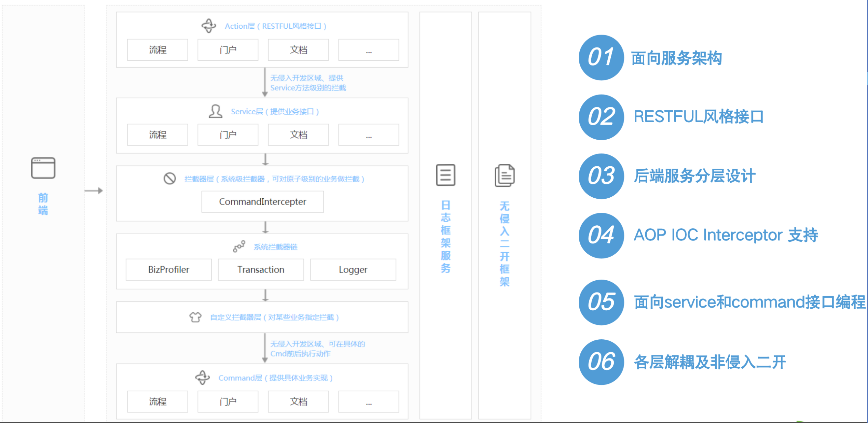Image resolution: width=868 pixels, height=423 pixels.
Task: Click the Logger interceptor box
Action: tap(353, 270)
